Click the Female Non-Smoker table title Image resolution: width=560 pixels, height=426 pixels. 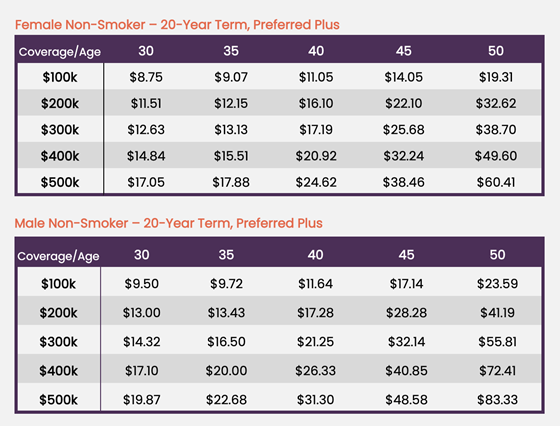click(177, 25)
